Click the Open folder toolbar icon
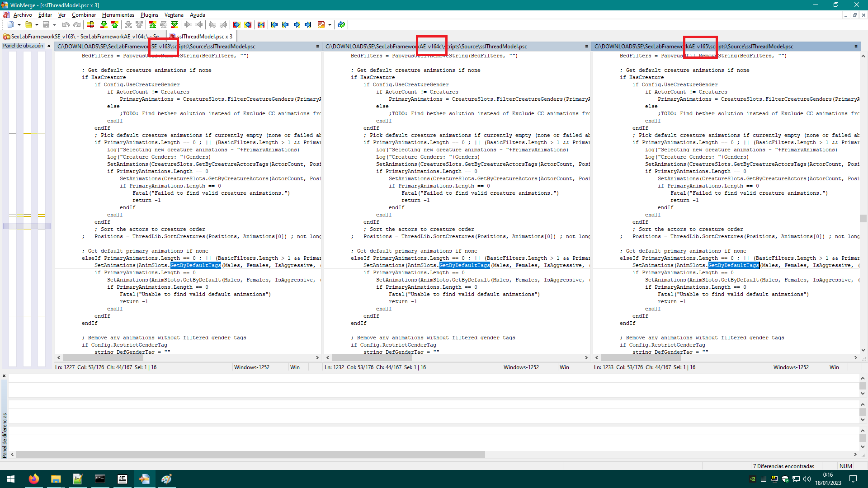Image resolution: width=868 pixels, height=488 pixels. click(x=28, y=25)
